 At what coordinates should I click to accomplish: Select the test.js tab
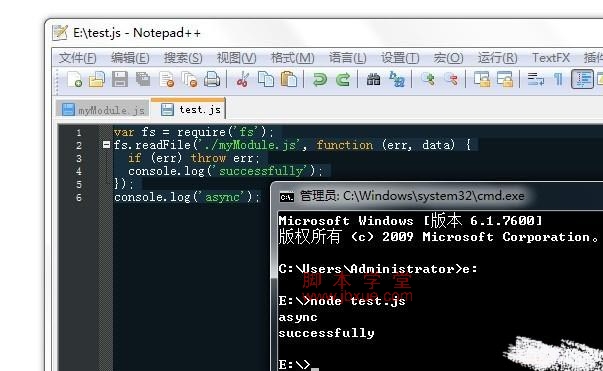tap(188, 109)
